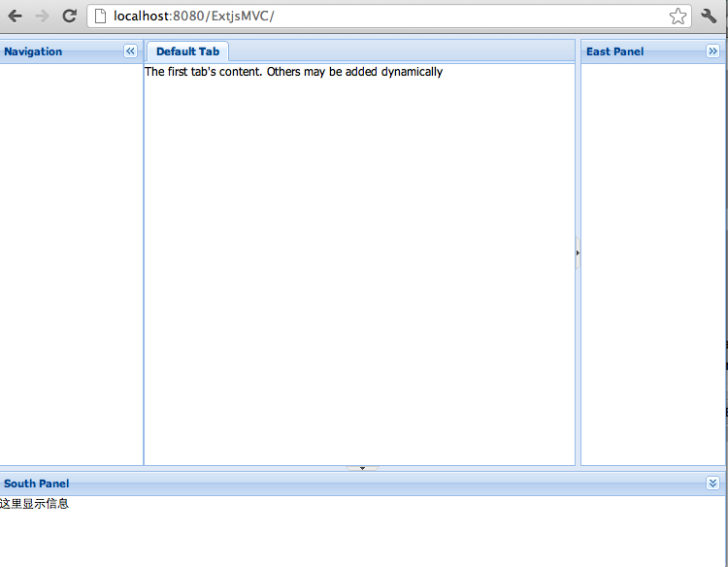Collapse the Navigation panel
This screenshot has height=567, width=728.
click(130, 51)
